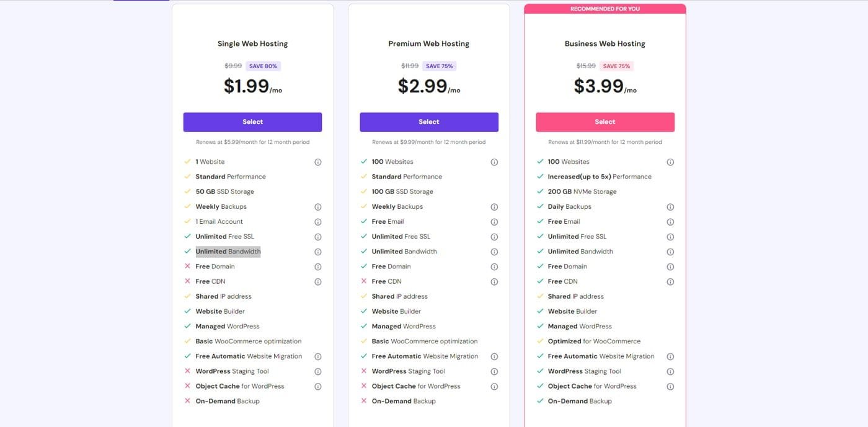868x427 pixels.
Task: Click the Premium plan $2.99 price
Action: [423, 86]
